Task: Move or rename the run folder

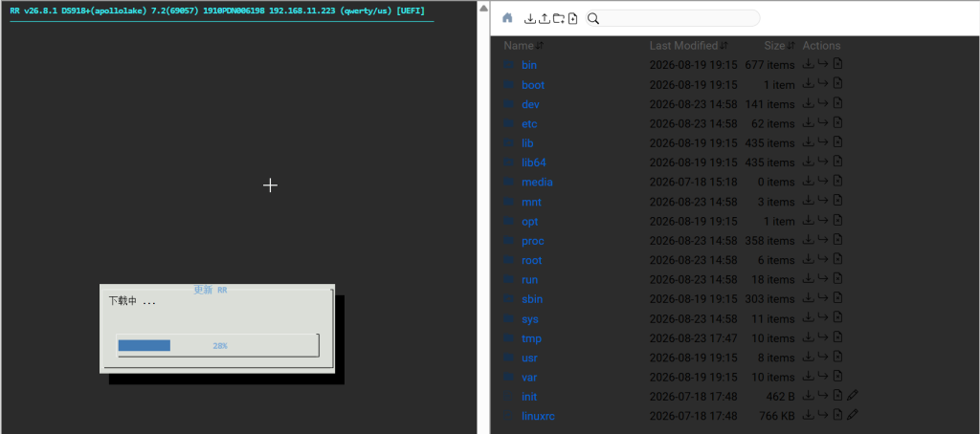Action: tap(822, 278)
